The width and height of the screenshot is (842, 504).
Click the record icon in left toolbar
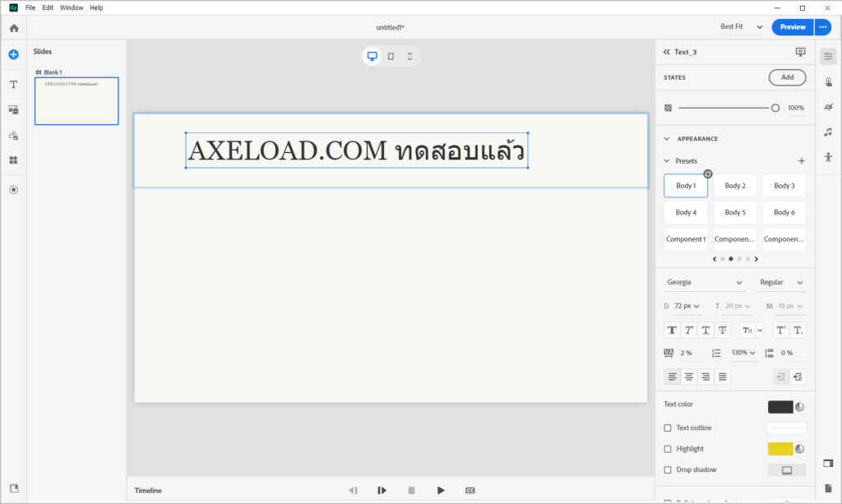13,189
